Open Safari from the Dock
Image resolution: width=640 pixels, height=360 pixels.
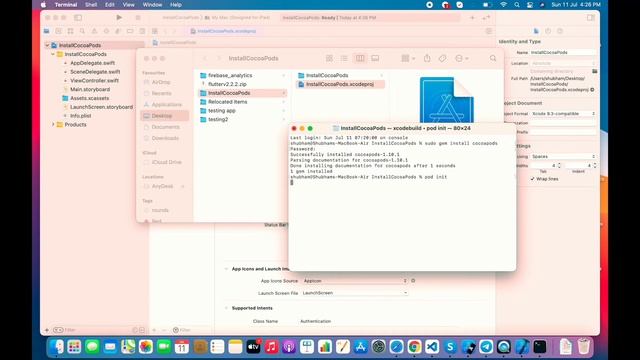coord(396,347)
